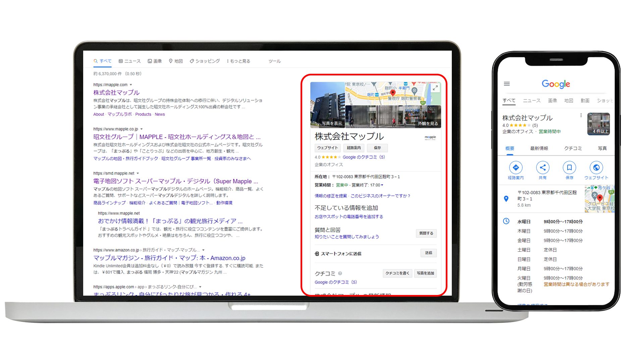Click 写真を追加 button

click(x=425, y=273)
